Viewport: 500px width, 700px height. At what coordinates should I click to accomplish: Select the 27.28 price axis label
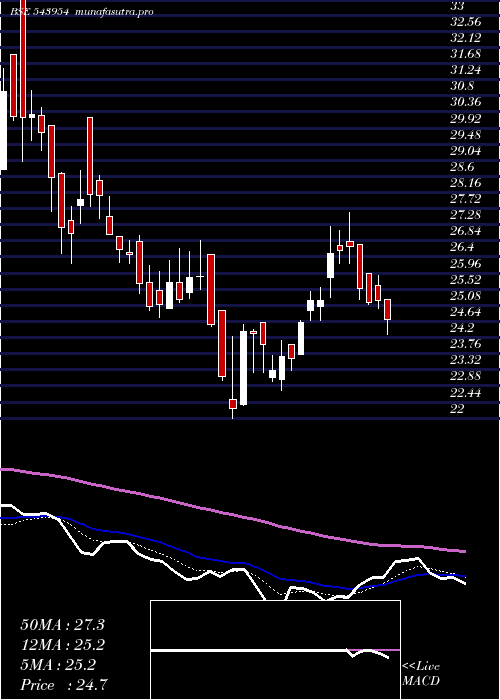coord(465,215)
